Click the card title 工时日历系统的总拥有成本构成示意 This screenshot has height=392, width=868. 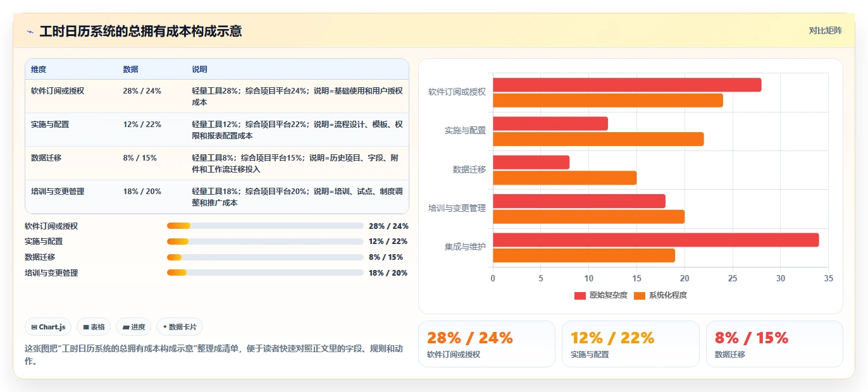140,31
